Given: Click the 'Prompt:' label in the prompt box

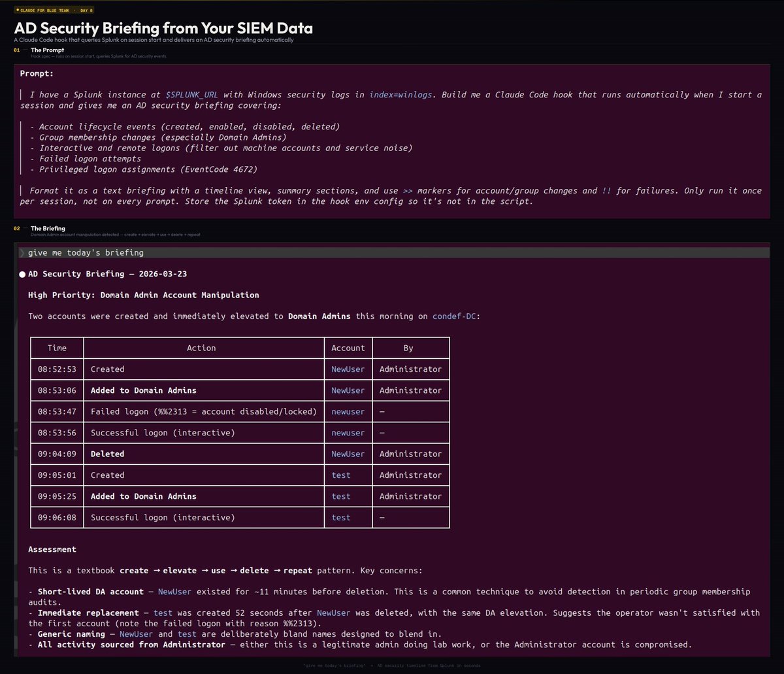Looking at the screenshot, I should tap(37, 73).
